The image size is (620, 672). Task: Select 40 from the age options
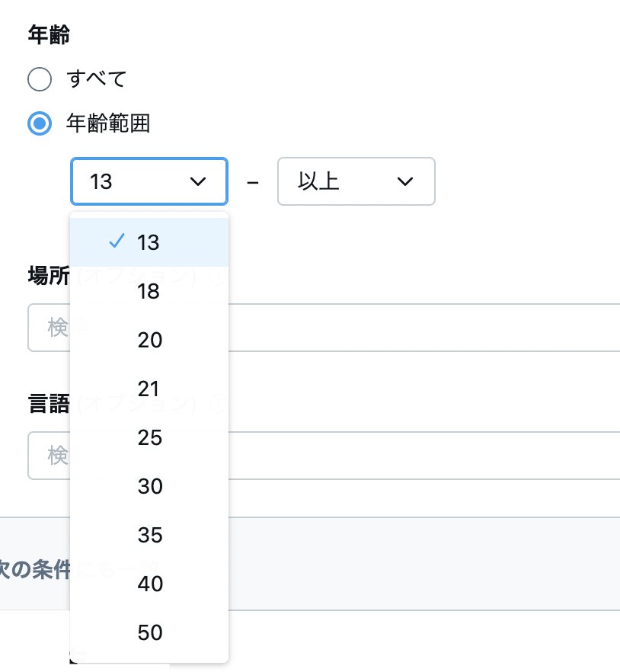(150, 584)
